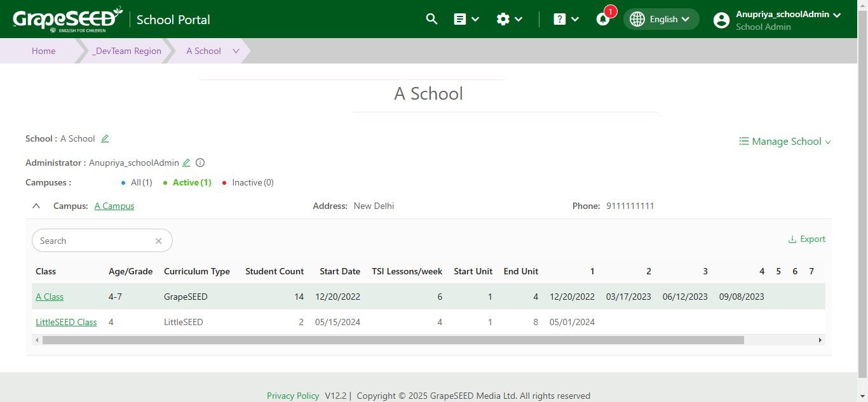Open A Campus link

(114, 206)
